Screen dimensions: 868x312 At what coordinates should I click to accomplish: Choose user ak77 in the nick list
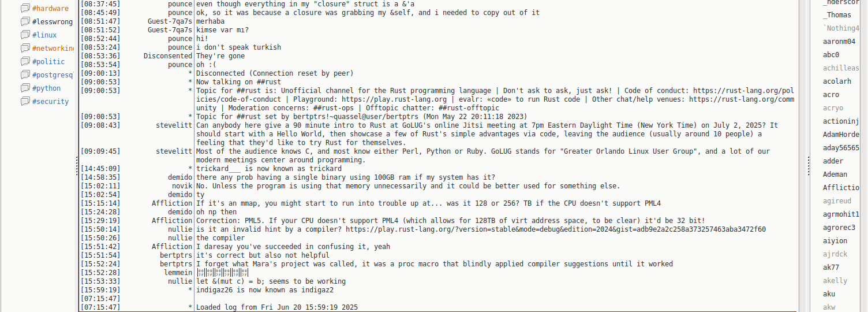pyautogui.click(x=831, y=268)
